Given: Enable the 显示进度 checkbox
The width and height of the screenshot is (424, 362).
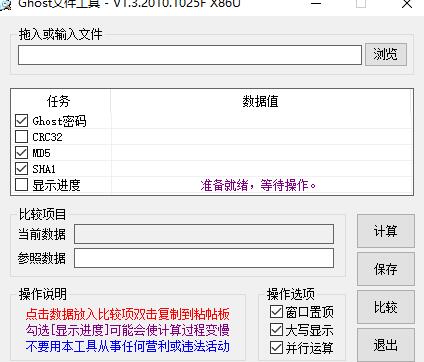Looking at the screenshot, I should [x=21, y=185].
